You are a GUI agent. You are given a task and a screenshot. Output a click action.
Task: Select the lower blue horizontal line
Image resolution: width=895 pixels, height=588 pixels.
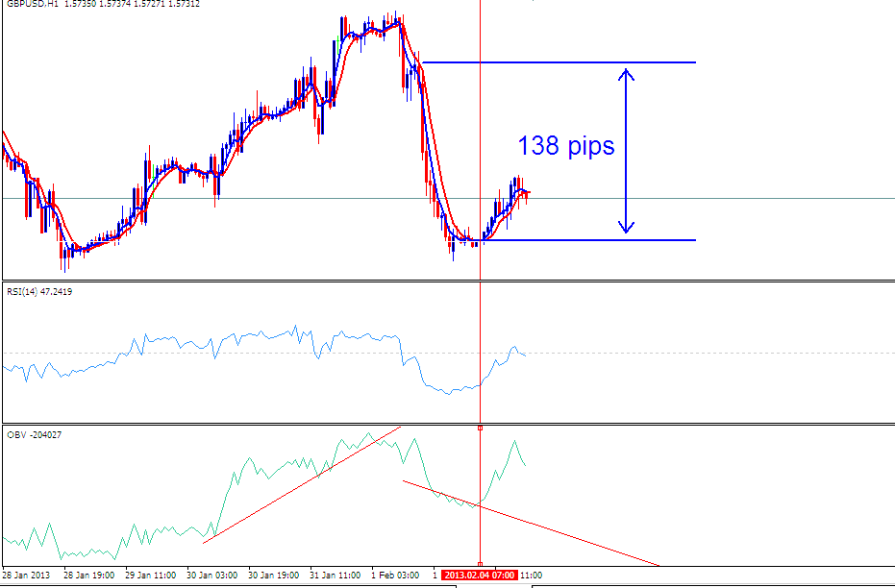[590, 240]
